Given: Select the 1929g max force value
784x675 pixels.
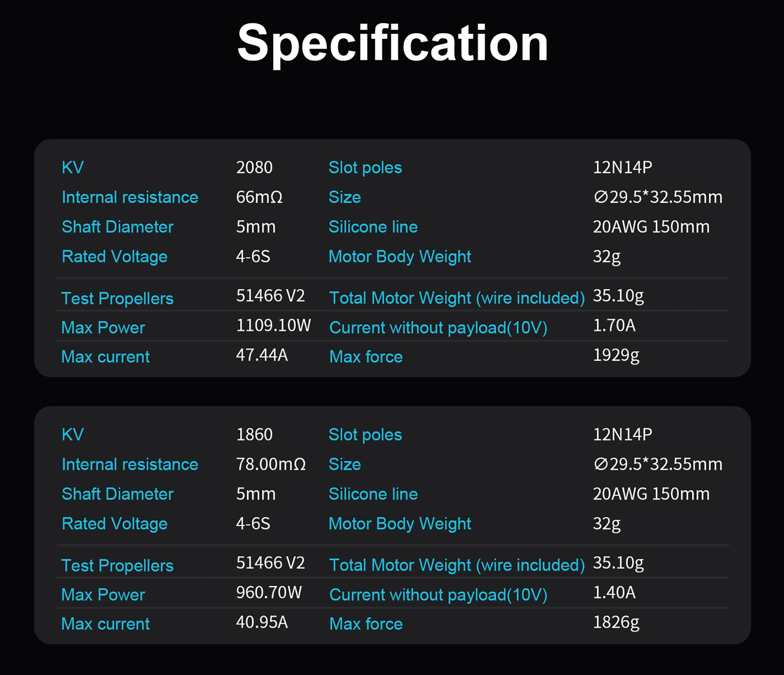Looking at the screenshot, I should (x=616, y=356).
